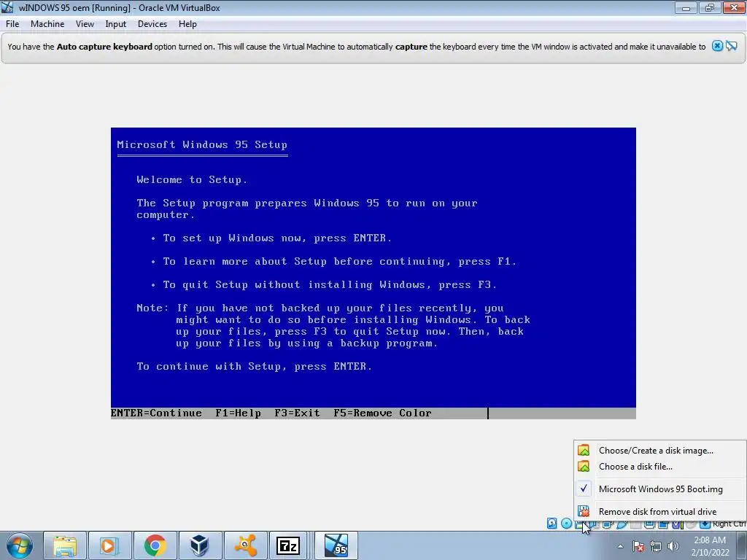This screenshot has width=747, height=560.
Task: Click the display settings indicator
Action: click(x=649, y=524)
